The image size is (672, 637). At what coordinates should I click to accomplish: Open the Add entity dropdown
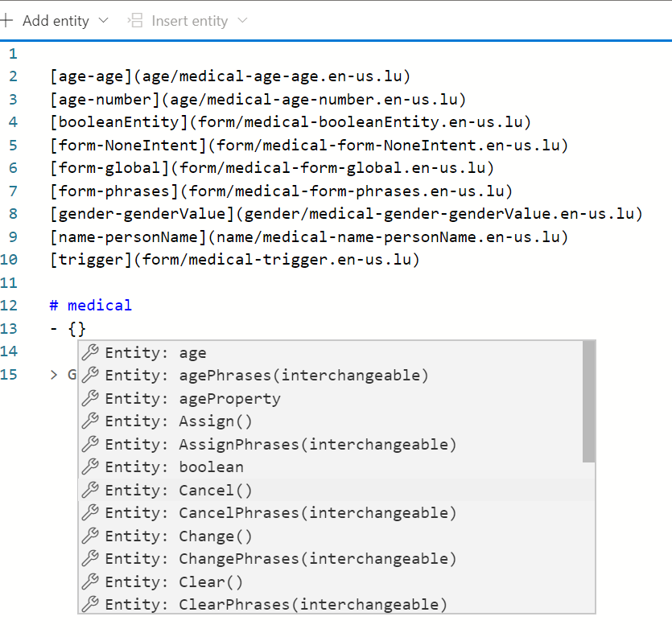pyautogui.click(x=104, y=21)
